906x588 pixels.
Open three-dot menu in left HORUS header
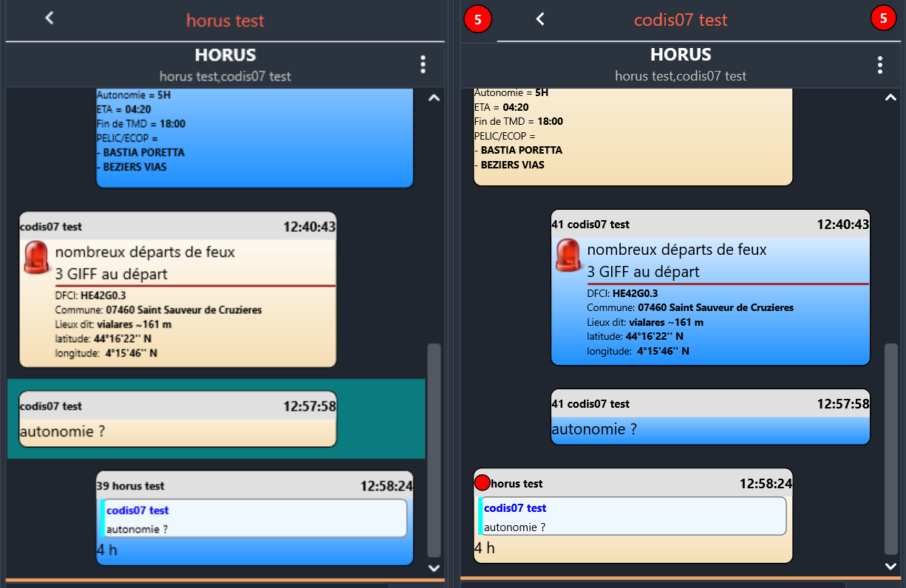tap(423, 64)
